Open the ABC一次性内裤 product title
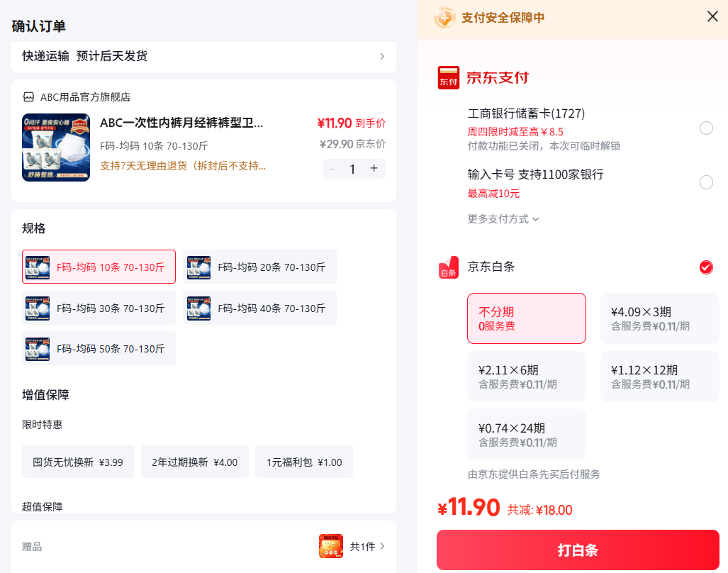Screen dimensions: 728x573 click(181, 123)
